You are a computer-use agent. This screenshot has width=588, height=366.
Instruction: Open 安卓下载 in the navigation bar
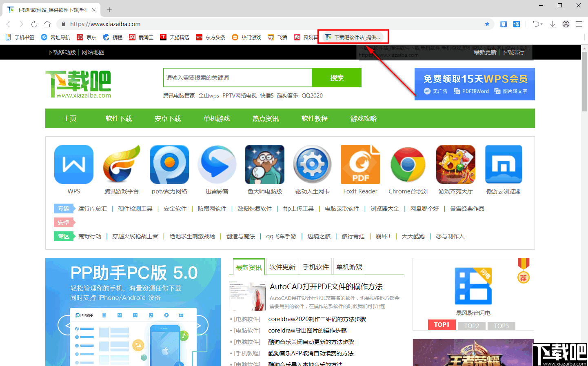[168, 118]
